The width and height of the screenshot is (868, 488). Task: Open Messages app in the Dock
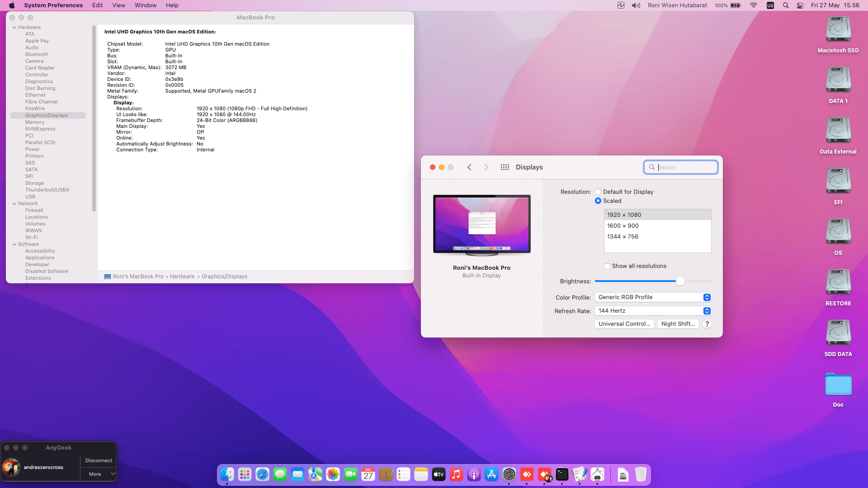280,474
